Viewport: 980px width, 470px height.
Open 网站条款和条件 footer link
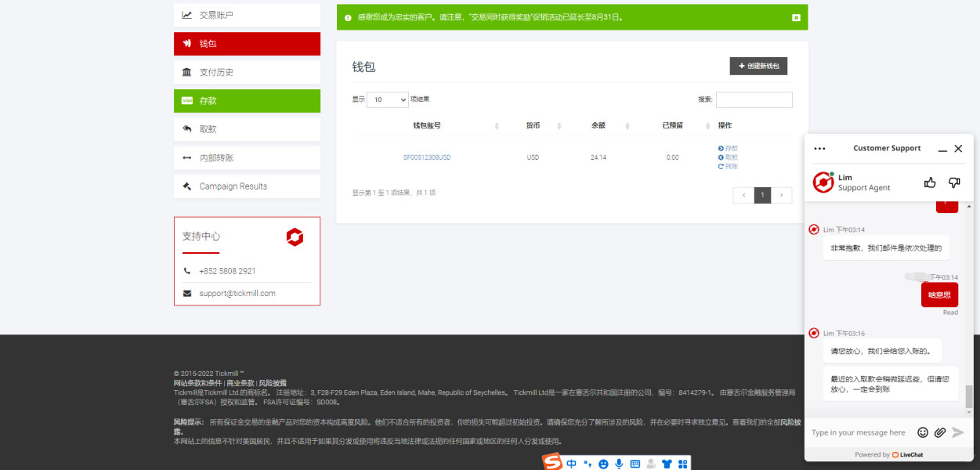pos(198,383)
